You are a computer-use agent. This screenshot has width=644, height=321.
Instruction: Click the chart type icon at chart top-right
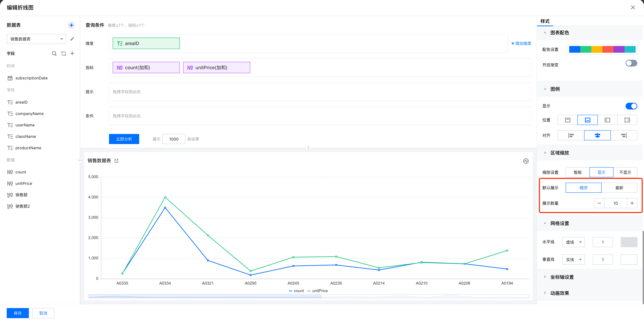click(x=526, y=161)
